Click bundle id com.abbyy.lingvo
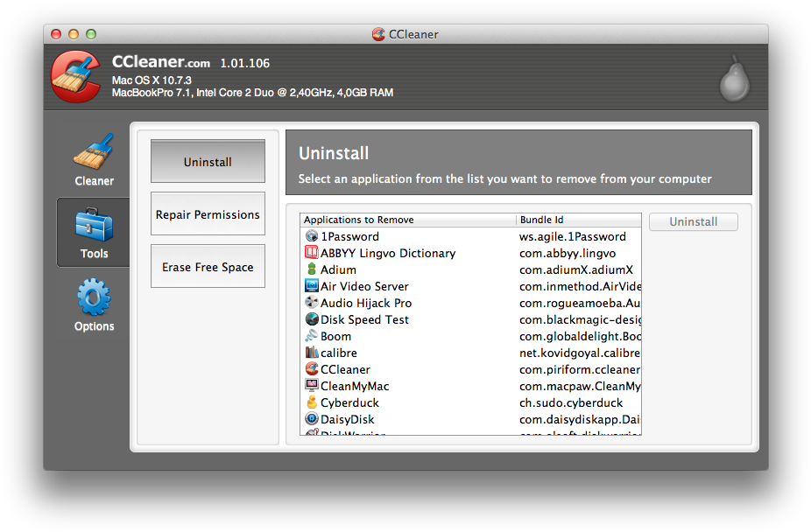Viewport: 811px width, 532px height. click(568, 253)
